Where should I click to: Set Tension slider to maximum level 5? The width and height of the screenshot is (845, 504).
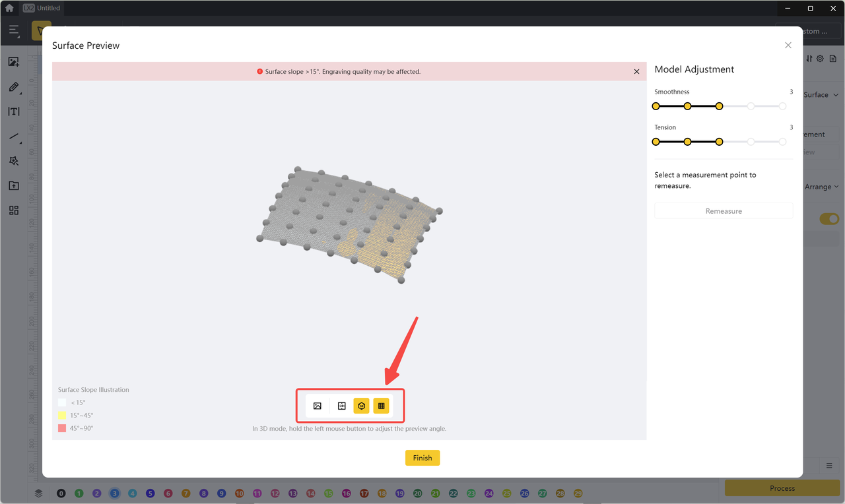click(782, 142)
